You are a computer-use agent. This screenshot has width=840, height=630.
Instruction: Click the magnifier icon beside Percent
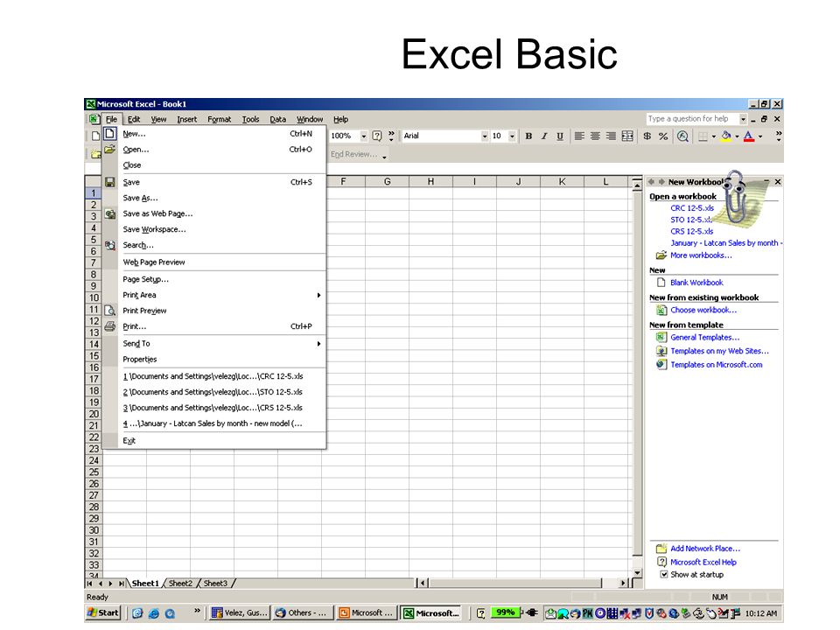[x=682, y=136]
